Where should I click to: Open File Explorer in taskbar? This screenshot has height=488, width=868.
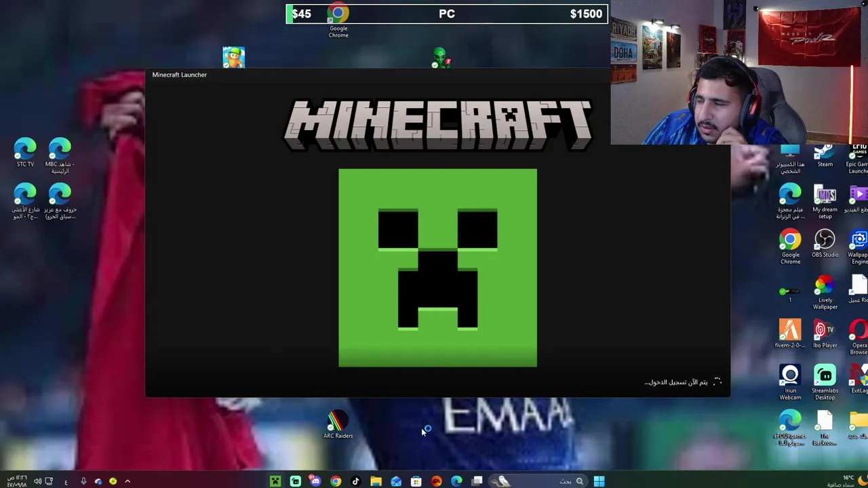[376, 481]
